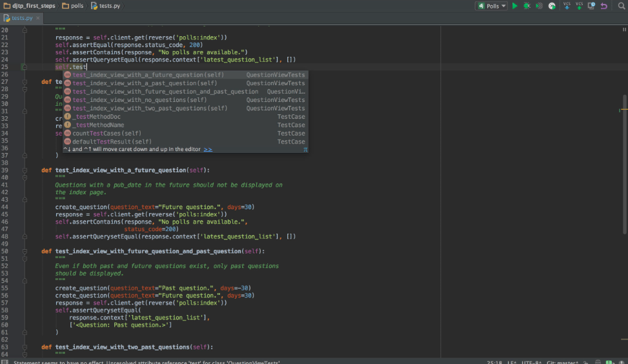Click 'No polls are available.' on line 23
Screen dimensions: 628x364
pos(201,52)
